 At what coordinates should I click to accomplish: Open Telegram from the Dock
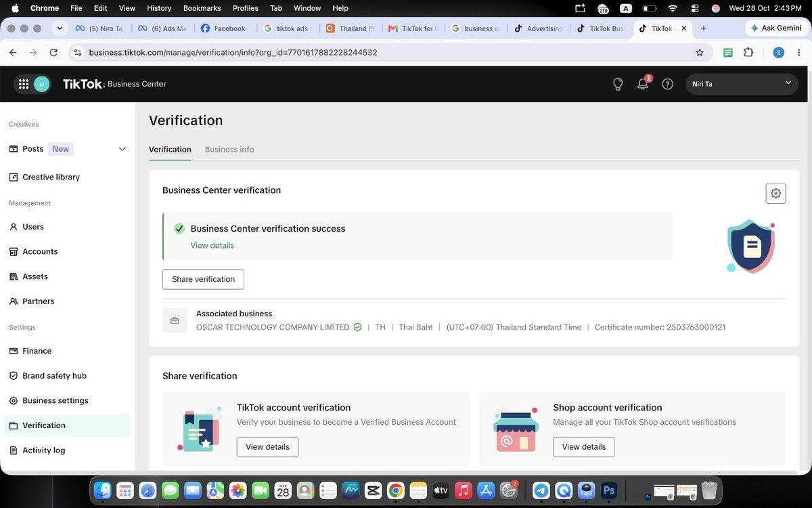(541, 490)
